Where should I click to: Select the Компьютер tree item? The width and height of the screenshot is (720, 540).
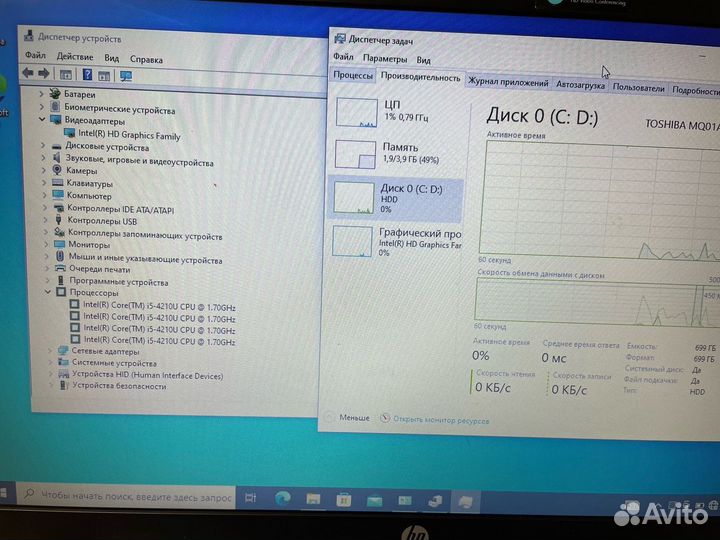(x=89, y=196)
